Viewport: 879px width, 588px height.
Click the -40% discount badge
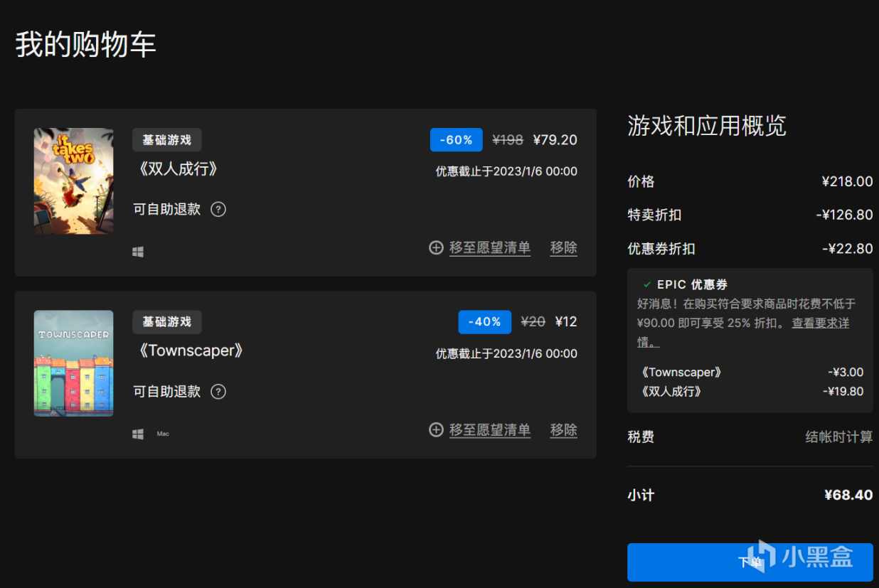point(485,322)
